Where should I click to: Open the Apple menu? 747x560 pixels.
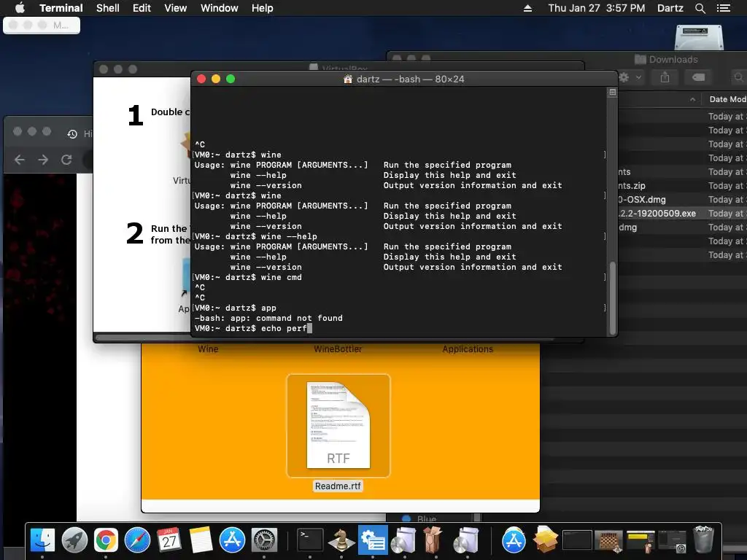20,8
